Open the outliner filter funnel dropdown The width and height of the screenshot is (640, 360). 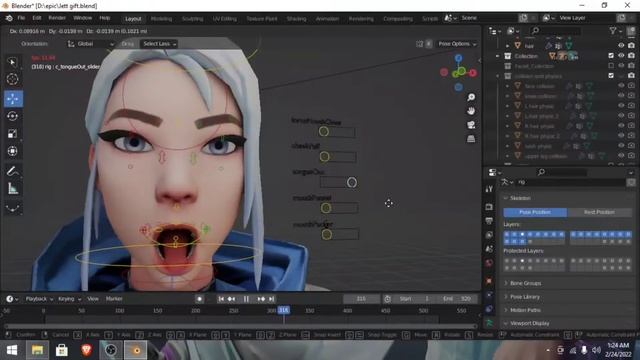point(616,31)
